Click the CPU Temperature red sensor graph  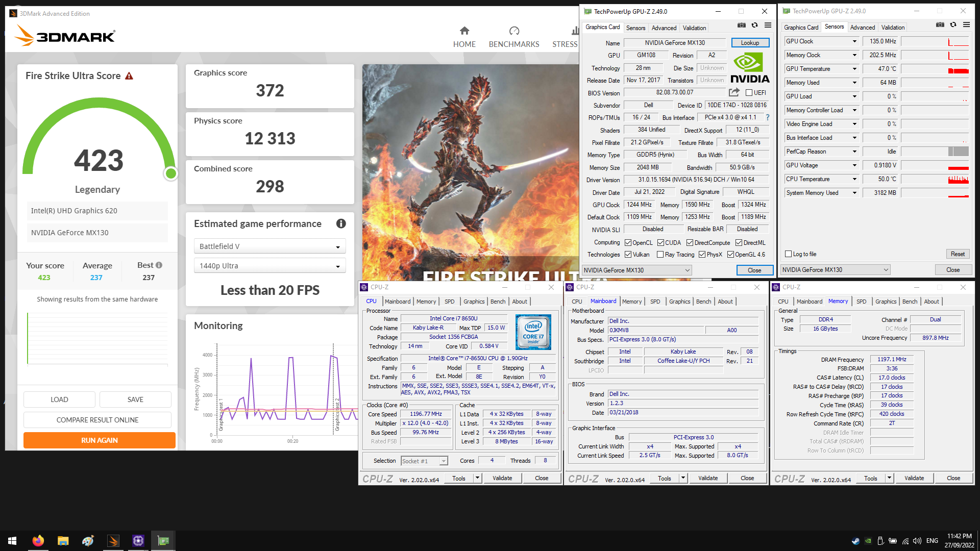[935, 179]
